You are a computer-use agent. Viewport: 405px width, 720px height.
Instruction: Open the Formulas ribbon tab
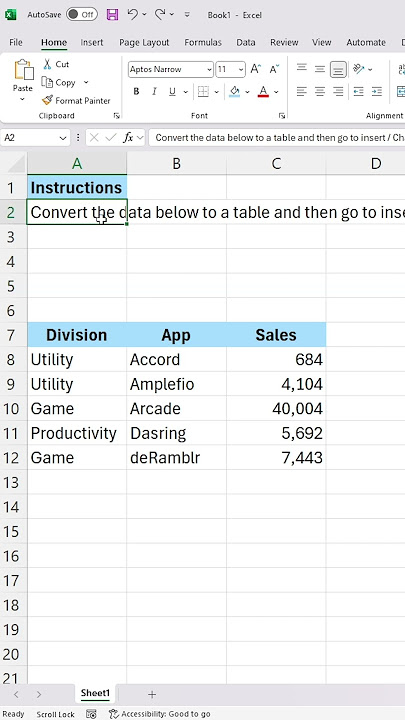tap(203, 42)
